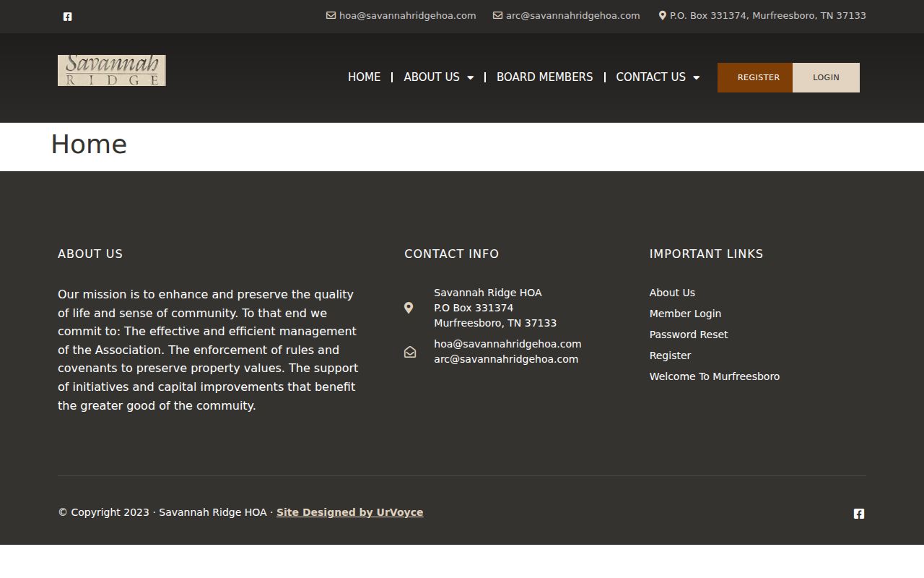Open the Facebook icon in footer
Viewport: 924px width, 578px height.
[859, 514]
